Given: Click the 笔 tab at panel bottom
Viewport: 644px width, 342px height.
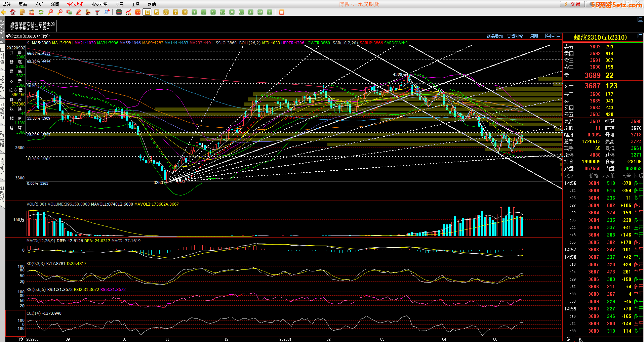Looking at the screenshot, I should (x=569, y=339).
